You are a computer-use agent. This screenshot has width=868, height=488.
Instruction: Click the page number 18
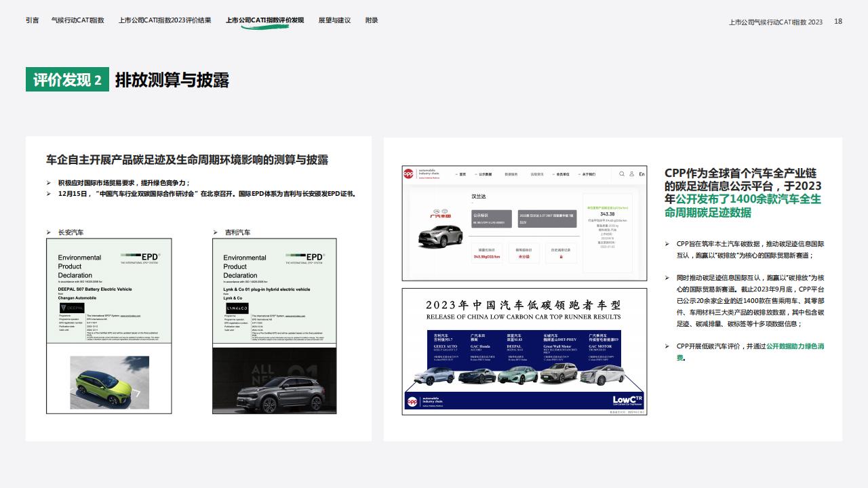[x=838, y=22]
